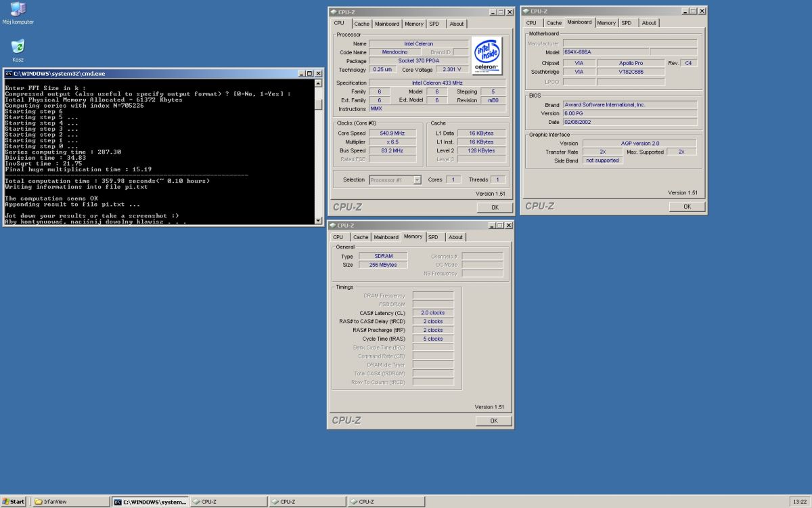Image resolution: width=812 pixels, height=508 pixels.
Task: Switch to CPU tab in Mainboard window
Action: coord(531,23)
